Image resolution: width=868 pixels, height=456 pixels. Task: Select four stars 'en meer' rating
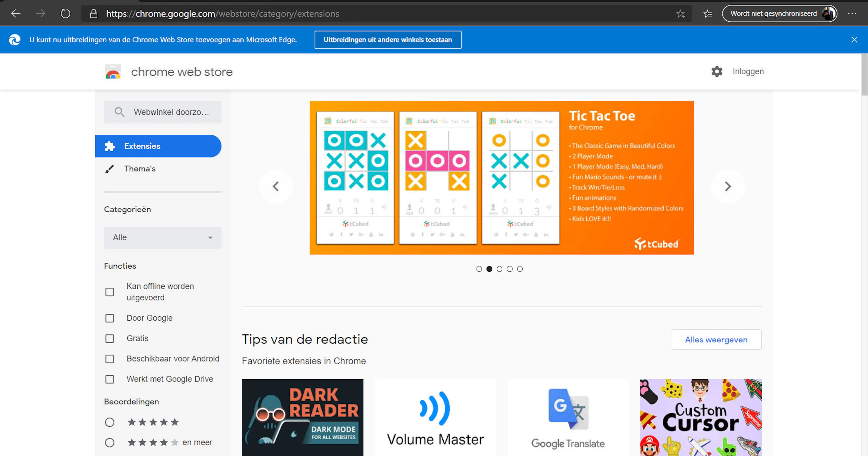tap(110, 443)
